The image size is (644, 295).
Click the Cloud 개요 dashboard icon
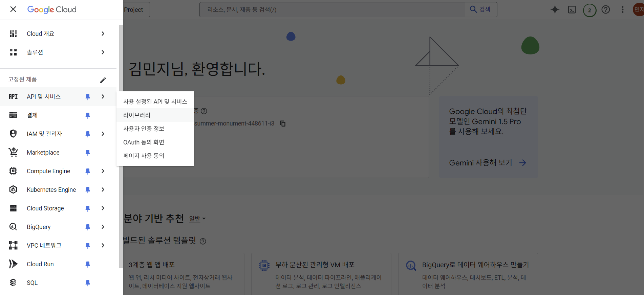click(x=13, y=33)
